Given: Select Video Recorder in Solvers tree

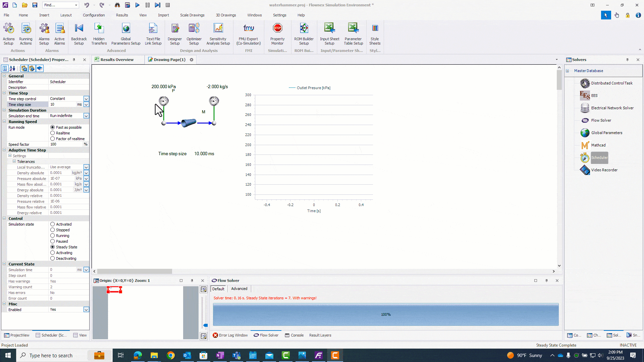Looking at the screenshot, I should coord(604,170).
